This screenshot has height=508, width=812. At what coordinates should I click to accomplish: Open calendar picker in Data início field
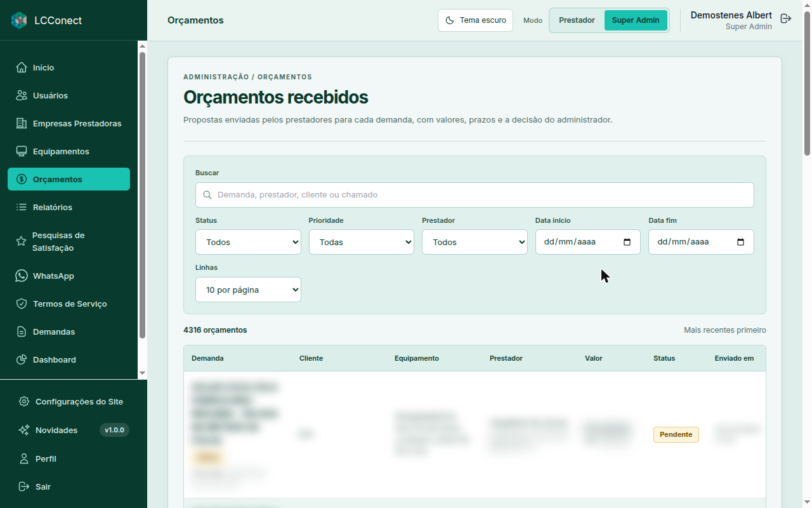click(x=627, y=242)
